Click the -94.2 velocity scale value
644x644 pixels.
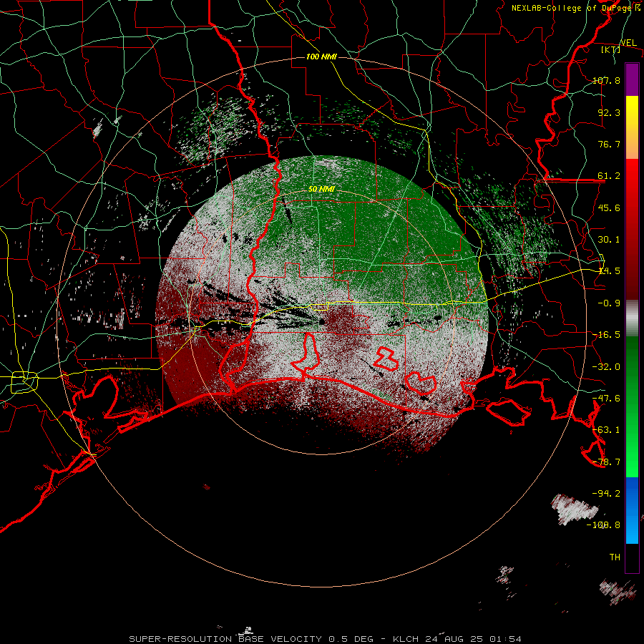[606, 493]
